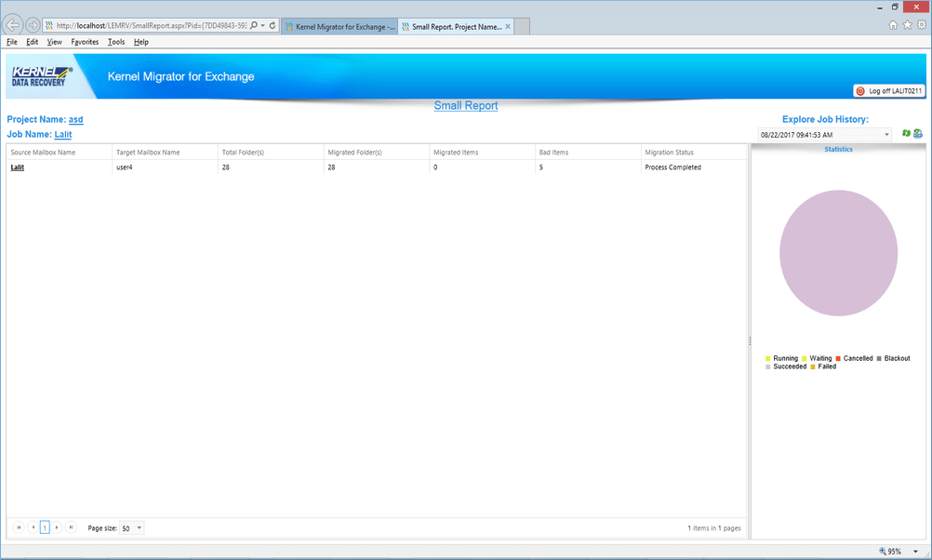Go to the last page of the grid
This screenshot has width=932, height=560.
(71, 527)
